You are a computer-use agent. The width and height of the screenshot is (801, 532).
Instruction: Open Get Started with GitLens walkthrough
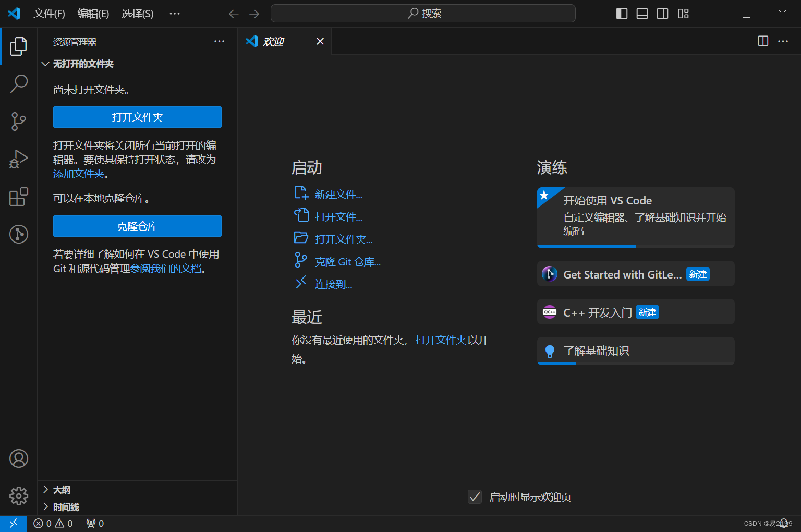tap(636, 274)
